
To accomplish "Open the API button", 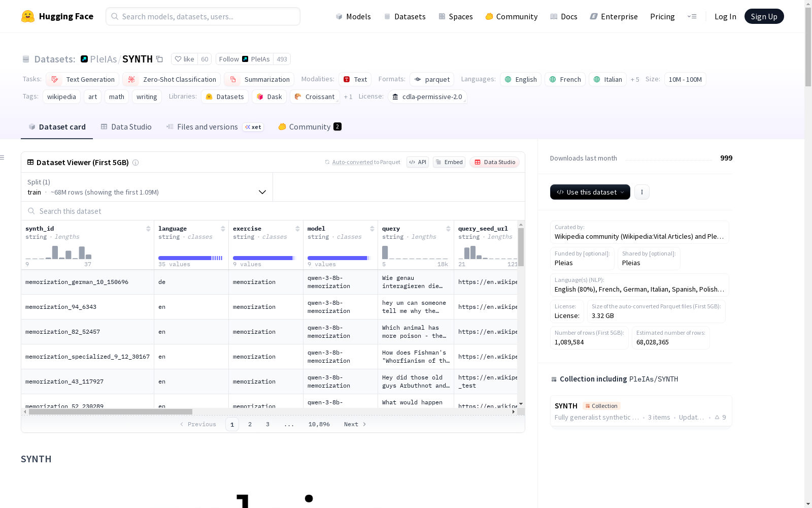I will [418, 162].
